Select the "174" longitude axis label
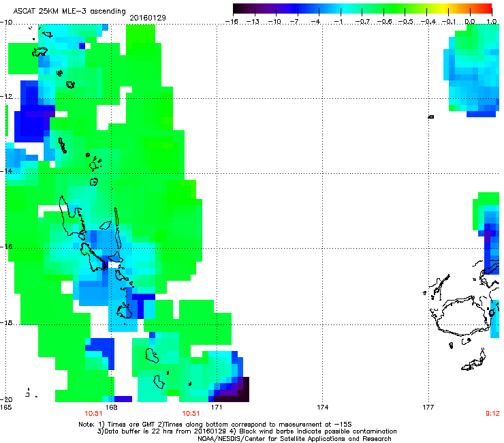This screenshot has width=504, height=443. click(322, 408)
